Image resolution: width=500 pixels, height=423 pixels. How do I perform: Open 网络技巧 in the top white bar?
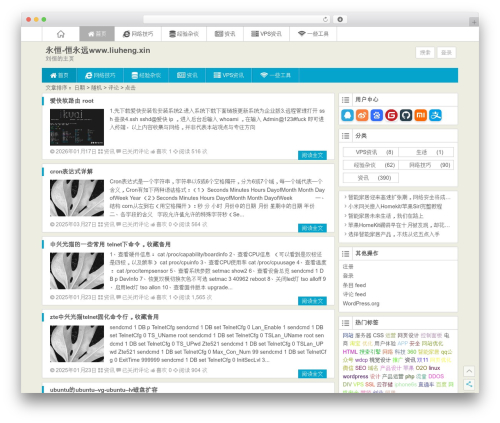click(138, 34)
